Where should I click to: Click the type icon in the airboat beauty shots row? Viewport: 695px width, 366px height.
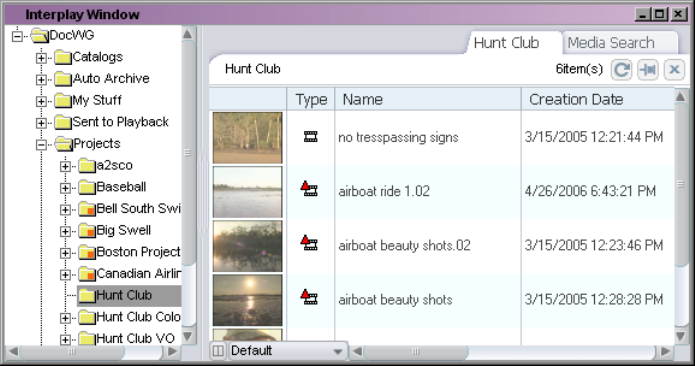pos(309,297)
